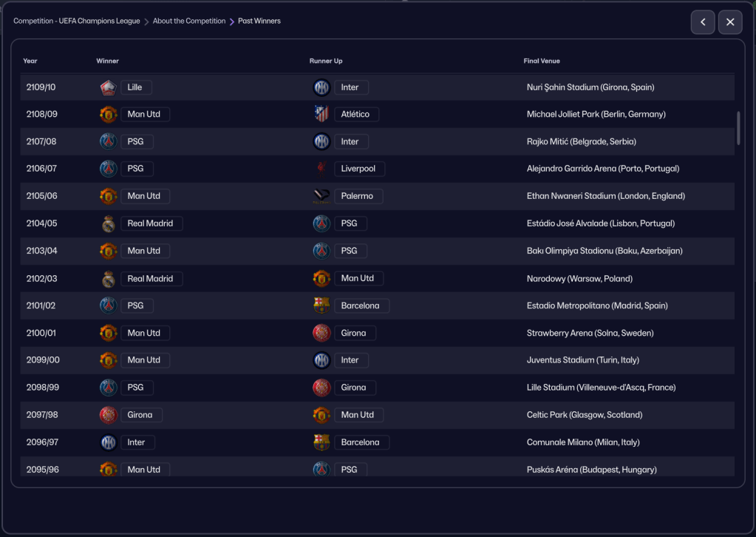Navigate to About the Competition breadcrumb
The width and height of the screenshot is (756, 537).
pyautogui.click(x=189, y=21)
